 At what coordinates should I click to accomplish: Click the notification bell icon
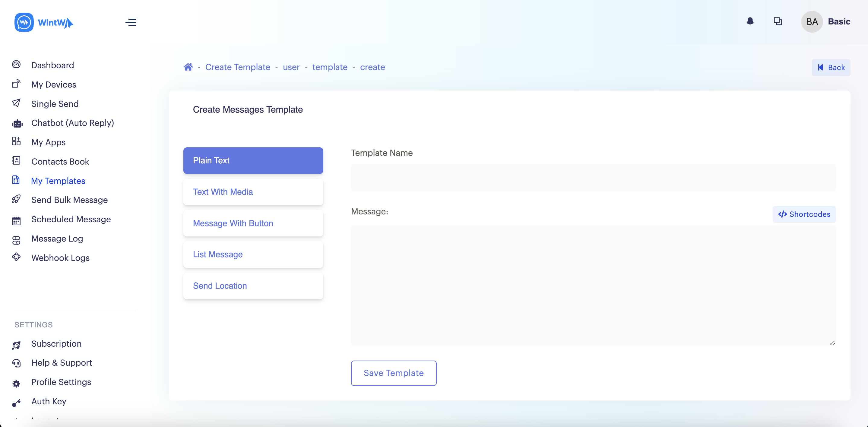750,21
